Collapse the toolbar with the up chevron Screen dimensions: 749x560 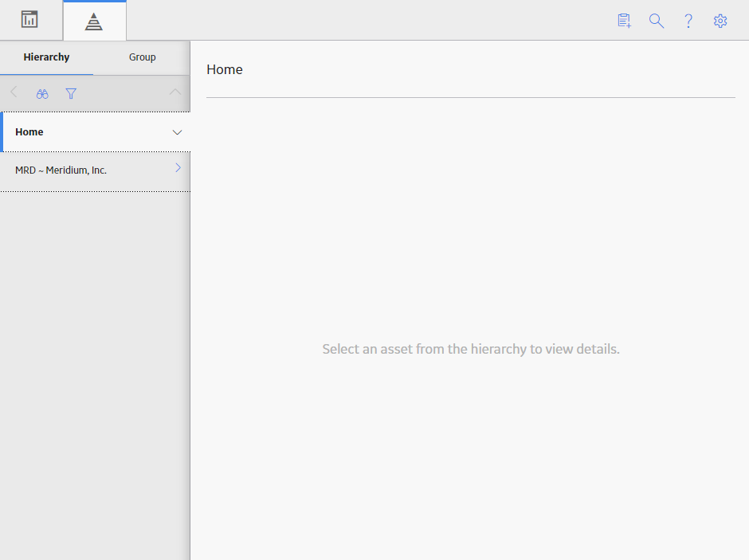pyautogui.click(x=175, y=92)
